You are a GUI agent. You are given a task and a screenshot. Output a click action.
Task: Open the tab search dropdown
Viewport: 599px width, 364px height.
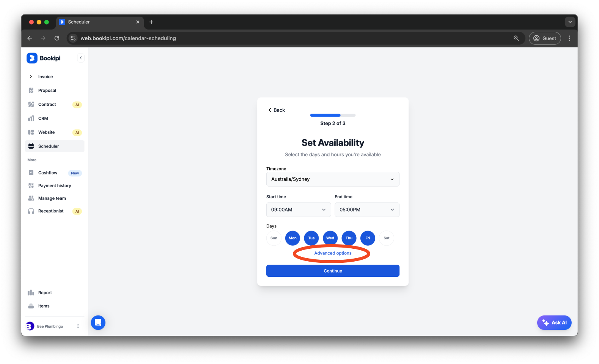pos(570,22)
